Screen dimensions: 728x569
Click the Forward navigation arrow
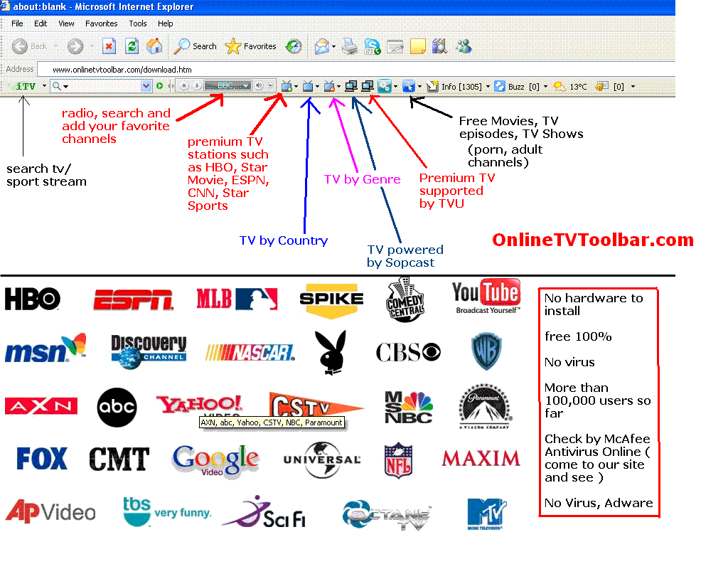(x=75, y=46)
